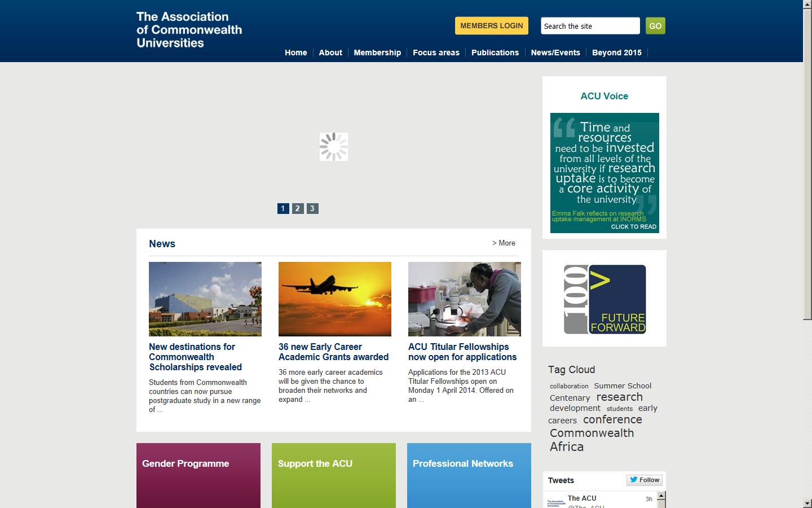Image resolution: width=812 pixels, height=508 pixels.
Task: Go to the News/Events page
Action: (x=555, y=52)
